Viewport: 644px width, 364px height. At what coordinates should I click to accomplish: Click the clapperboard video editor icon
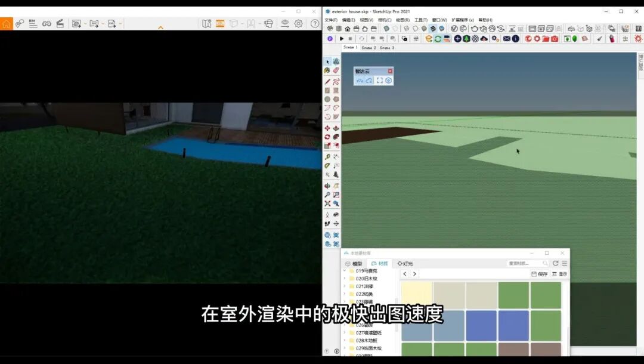(60, 24)
